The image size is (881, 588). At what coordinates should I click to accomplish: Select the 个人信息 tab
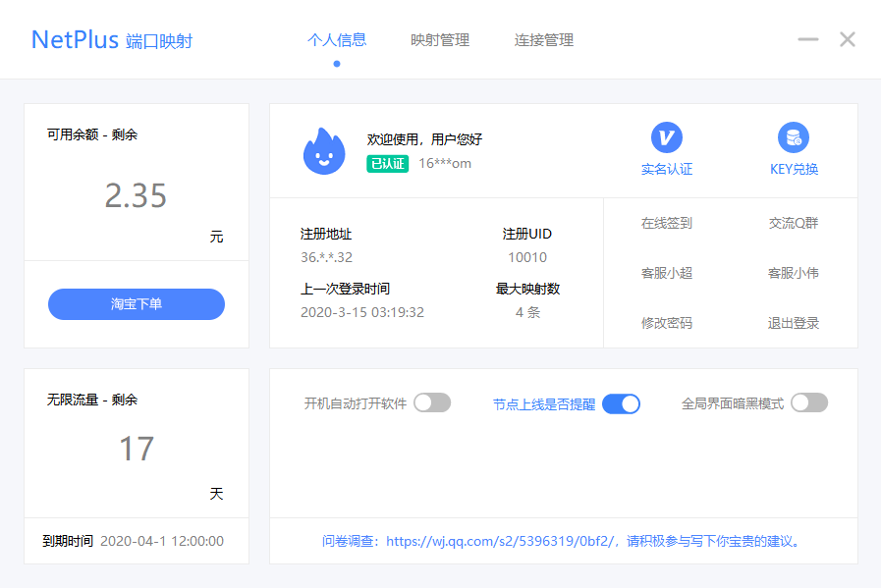click(x=337, y=40)
